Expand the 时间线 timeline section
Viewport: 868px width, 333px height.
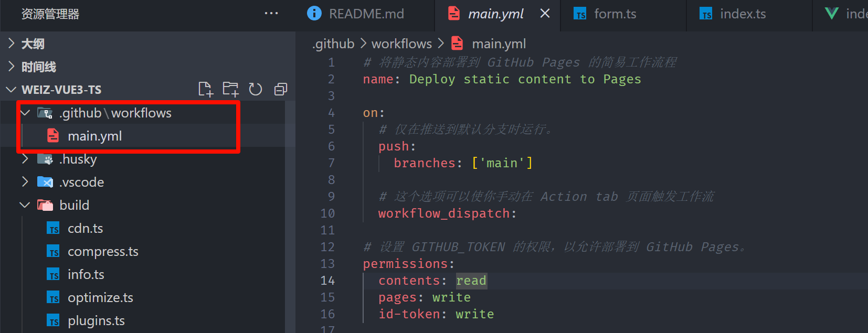tap(12, 67)
